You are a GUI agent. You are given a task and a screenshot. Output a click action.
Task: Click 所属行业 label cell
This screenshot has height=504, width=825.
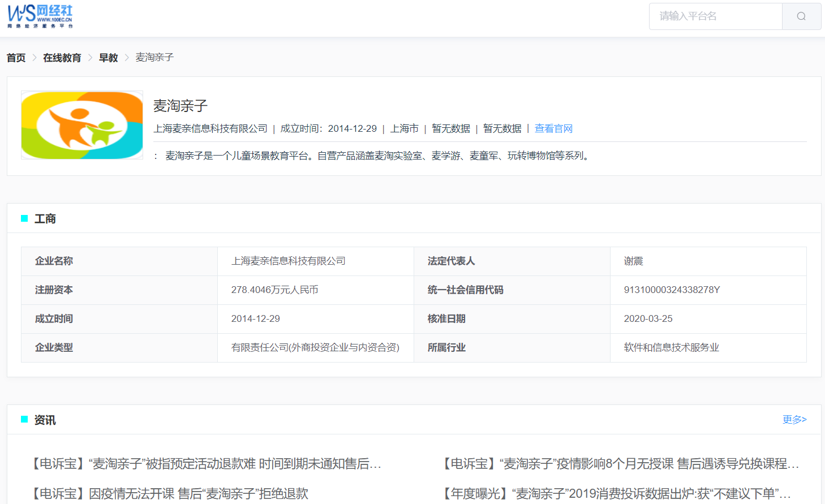[x=512, y=348]
